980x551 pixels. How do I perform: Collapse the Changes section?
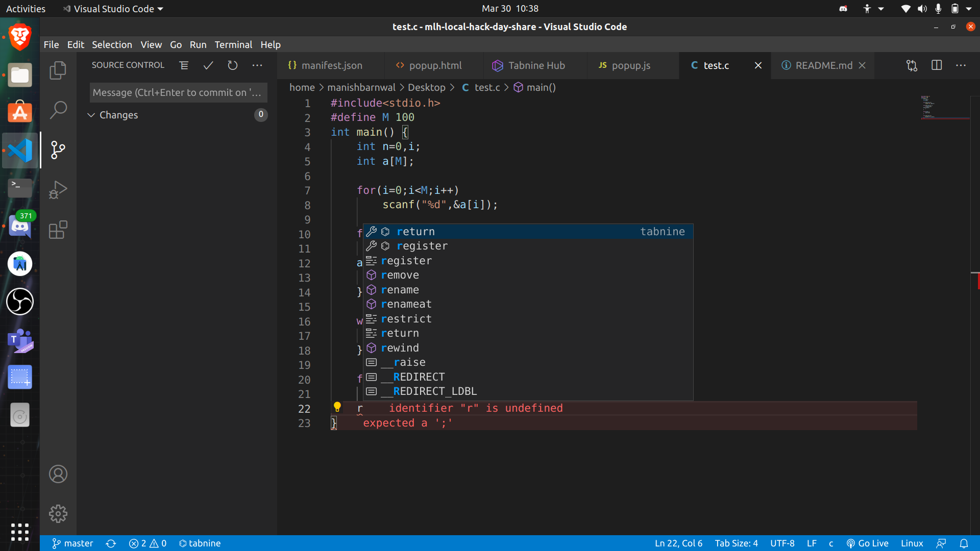tap(91, 115)
